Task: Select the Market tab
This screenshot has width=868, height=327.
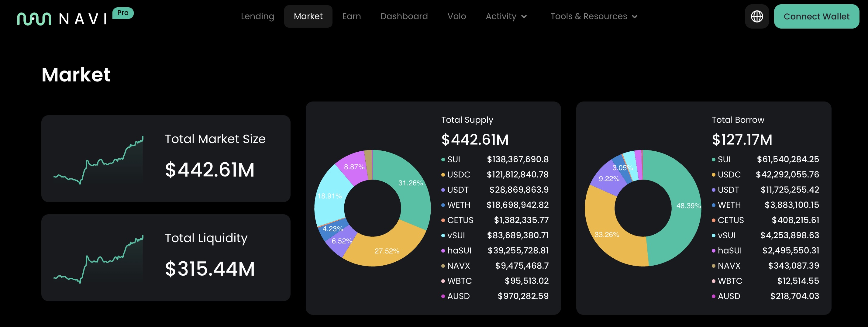Action: point(308,16)
